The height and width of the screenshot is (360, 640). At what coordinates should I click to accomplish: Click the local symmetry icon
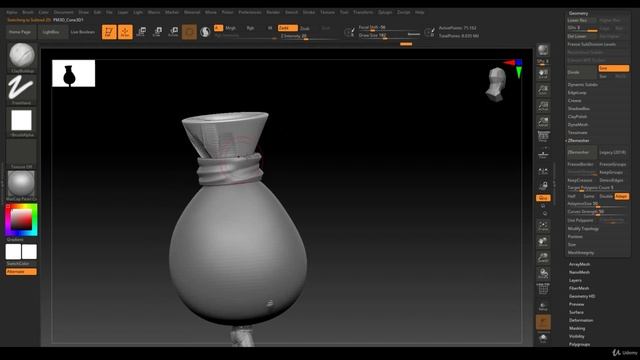click(543, 172)
